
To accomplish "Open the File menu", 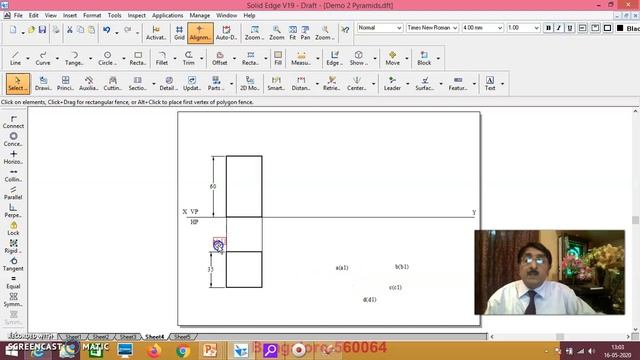I will coord(18,16).
